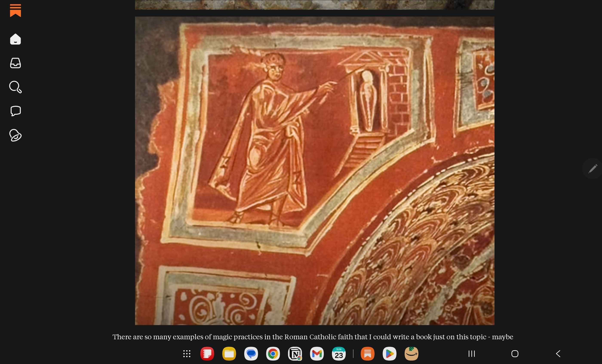Launch Samsung Notes from the taskbar
The height and width of the screenshot is (364, 602).
(207, 353)
